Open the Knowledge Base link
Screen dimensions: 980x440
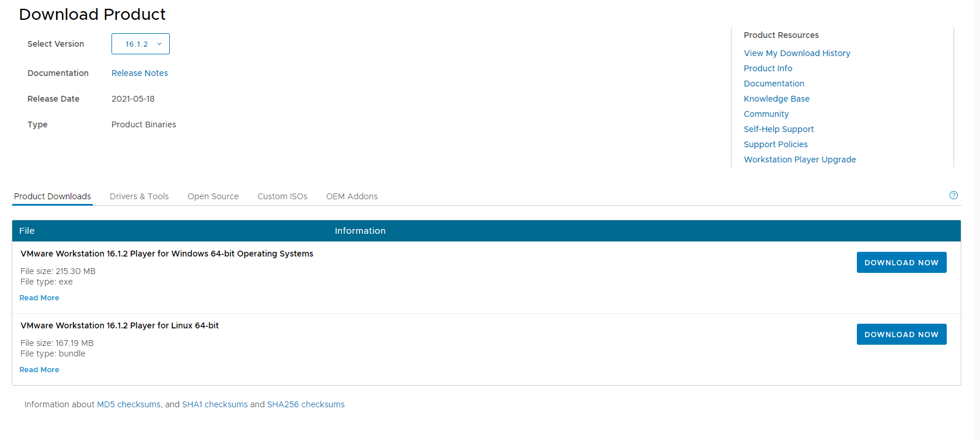[x=776, y=99]
